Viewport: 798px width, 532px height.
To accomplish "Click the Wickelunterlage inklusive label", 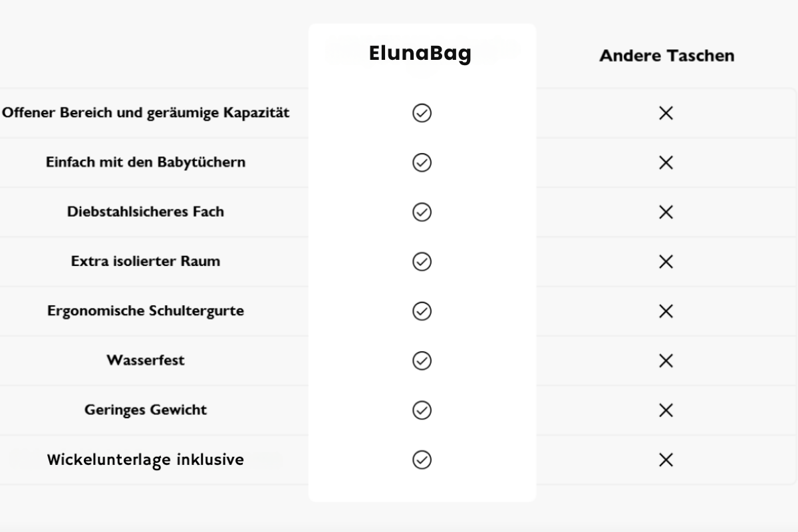I will (146, 460).
